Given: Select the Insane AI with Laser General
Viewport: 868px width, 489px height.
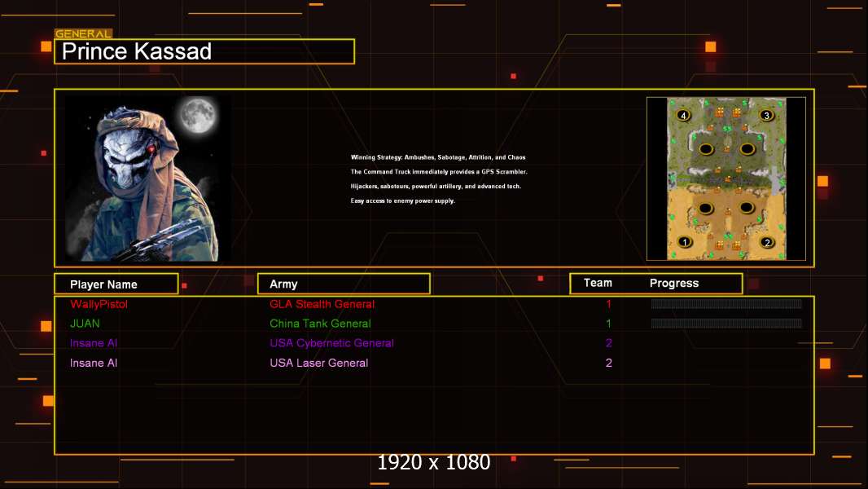Looking at the screenshot, I should point(94,363).
